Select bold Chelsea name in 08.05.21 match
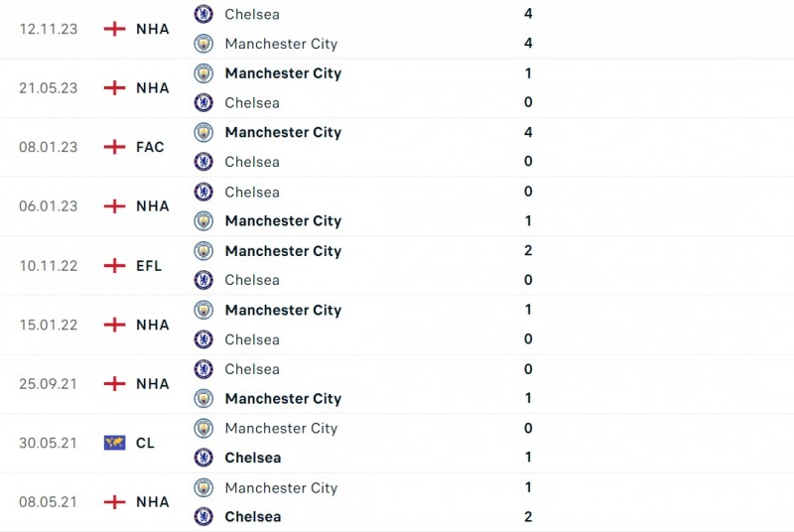 pyautogui.click(x=253, y=516)
